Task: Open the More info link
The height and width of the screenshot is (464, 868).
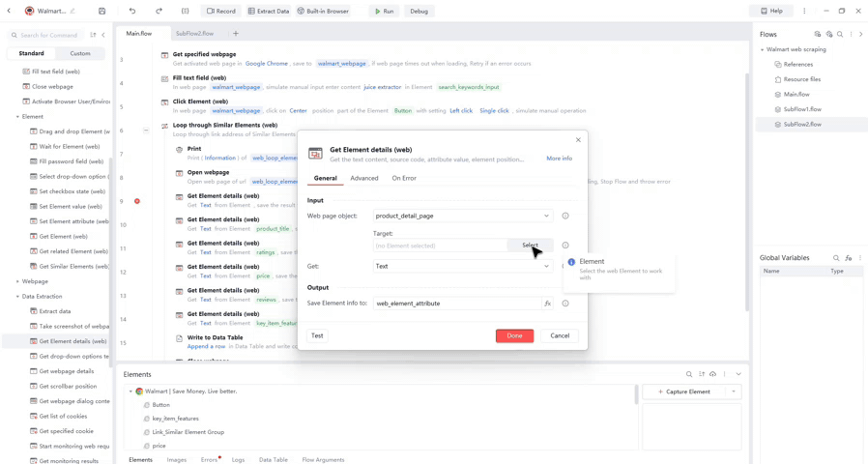Action: [x=559, y=159]
